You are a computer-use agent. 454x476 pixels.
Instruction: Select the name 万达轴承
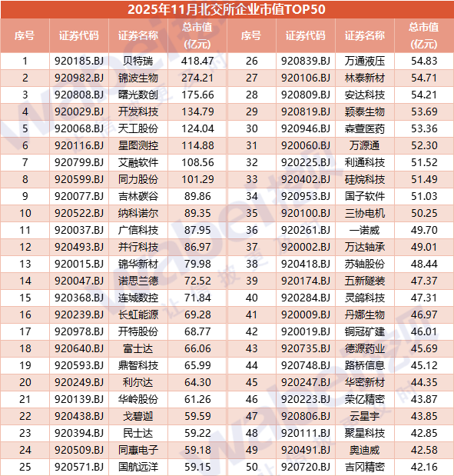pos(365,247)
